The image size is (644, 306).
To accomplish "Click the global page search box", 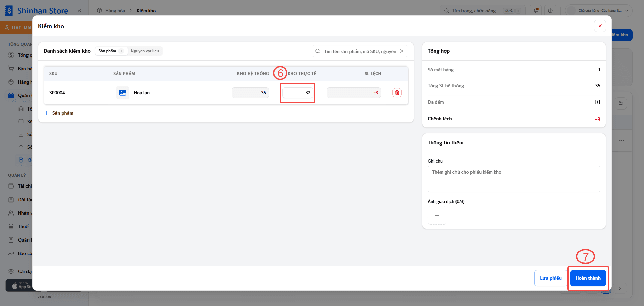I will point(483,11).
